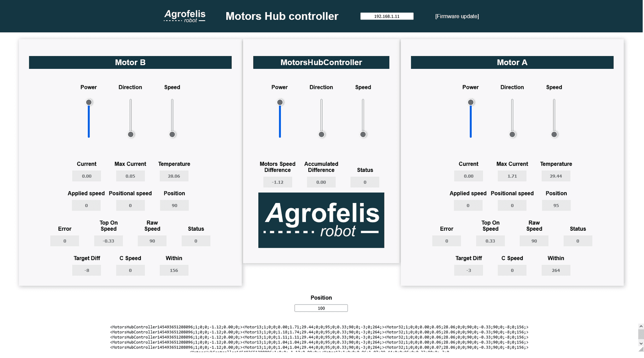Viewport: 644px width, 358px height.
Task: Click the Position input showing 100
Action: [x=321, y=308]
